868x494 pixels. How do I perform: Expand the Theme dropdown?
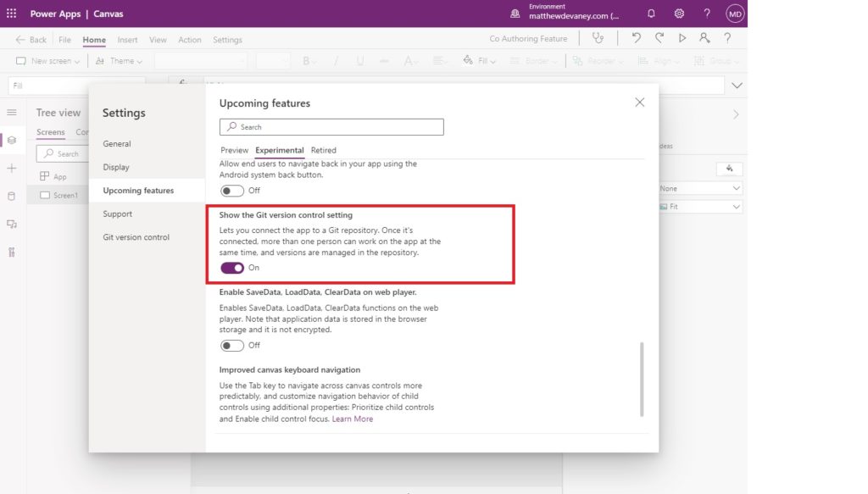tap(120, 60)
